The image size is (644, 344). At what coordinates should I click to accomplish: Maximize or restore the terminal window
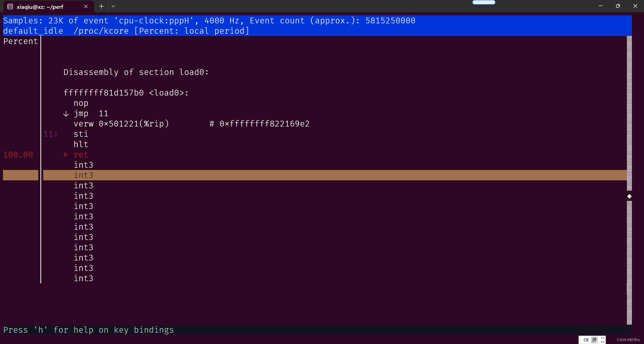click(x=618, y=6)
